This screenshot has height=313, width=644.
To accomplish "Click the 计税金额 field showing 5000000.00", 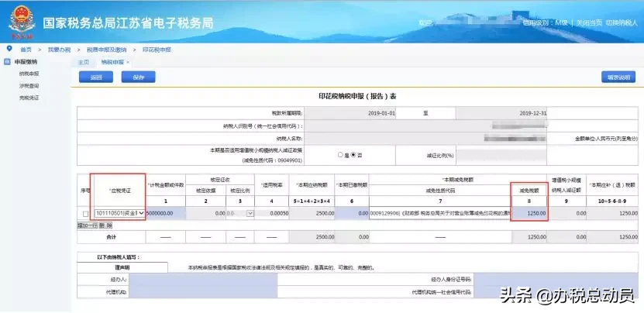I will (166, 213).
